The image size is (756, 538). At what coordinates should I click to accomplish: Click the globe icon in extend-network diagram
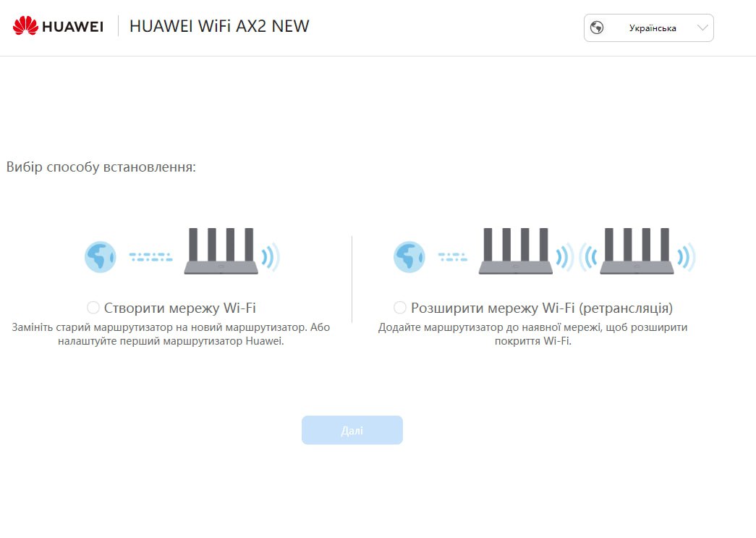[408, 257]
